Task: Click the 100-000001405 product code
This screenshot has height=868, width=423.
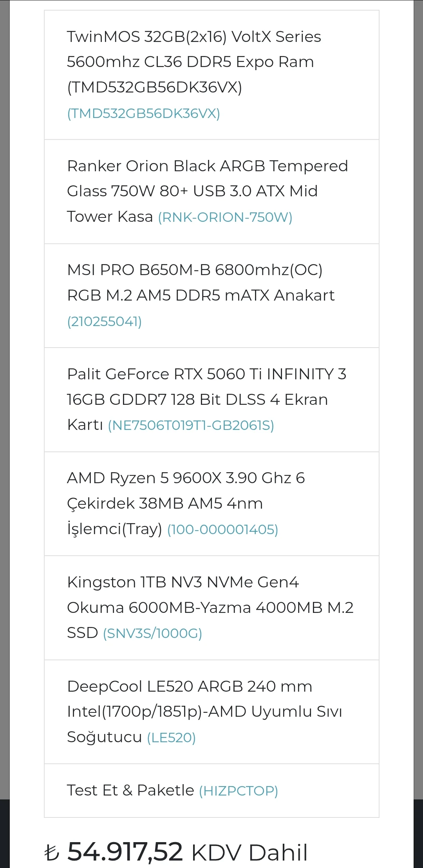Action: (x=222, y=530)
